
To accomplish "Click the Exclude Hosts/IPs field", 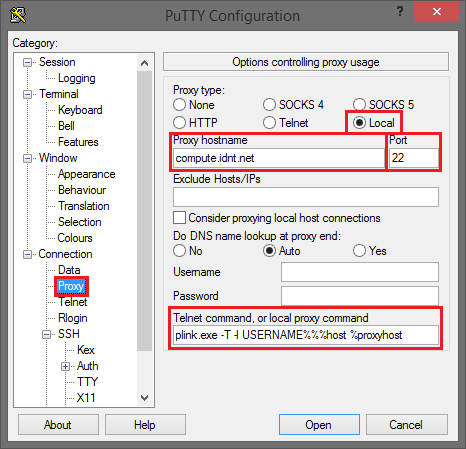I will coord(306,197).
